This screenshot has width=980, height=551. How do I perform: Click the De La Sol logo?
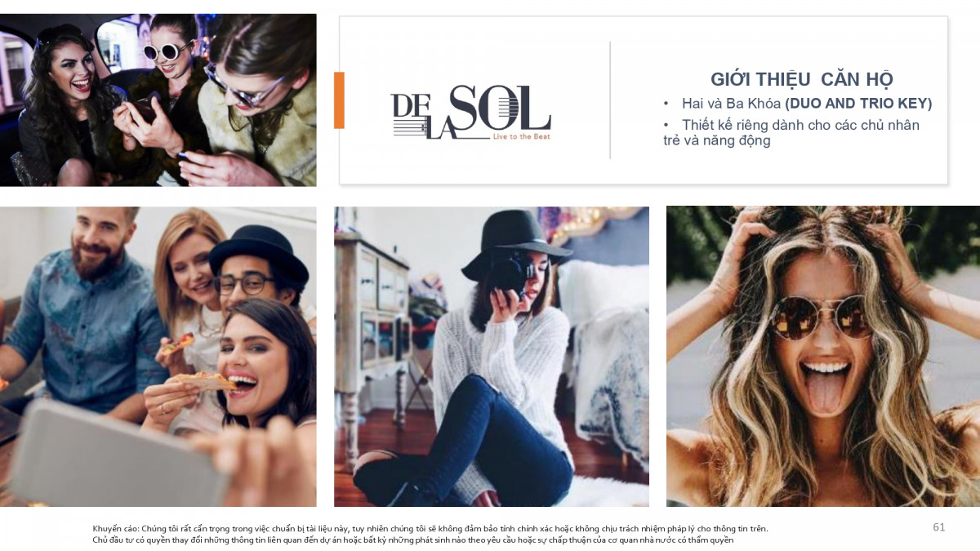470,112
